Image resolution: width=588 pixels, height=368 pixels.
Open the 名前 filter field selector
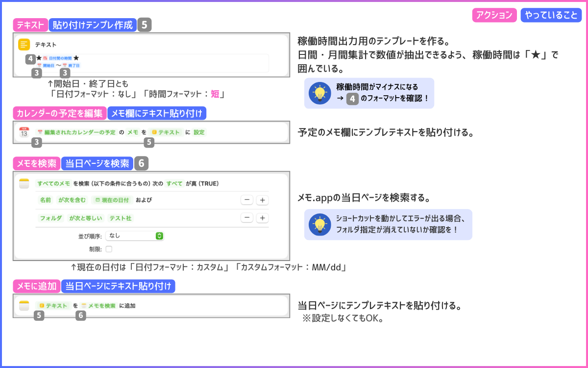(45, 200)
